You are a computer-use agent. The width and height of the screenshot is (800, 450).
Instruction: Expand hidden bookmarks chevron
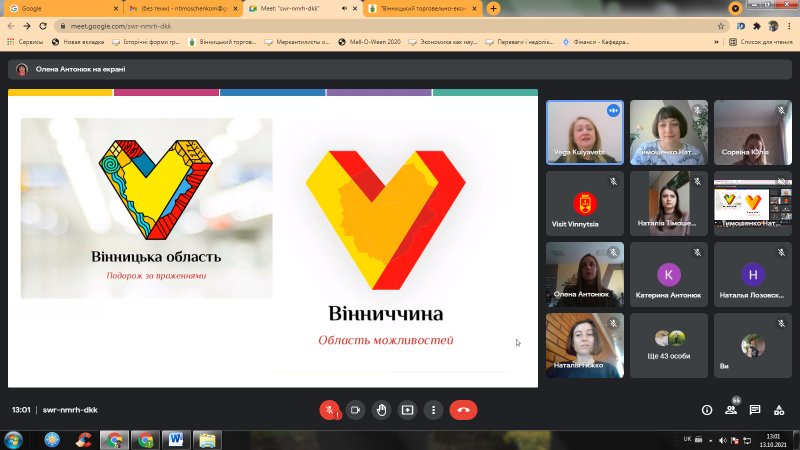point(716,42)
